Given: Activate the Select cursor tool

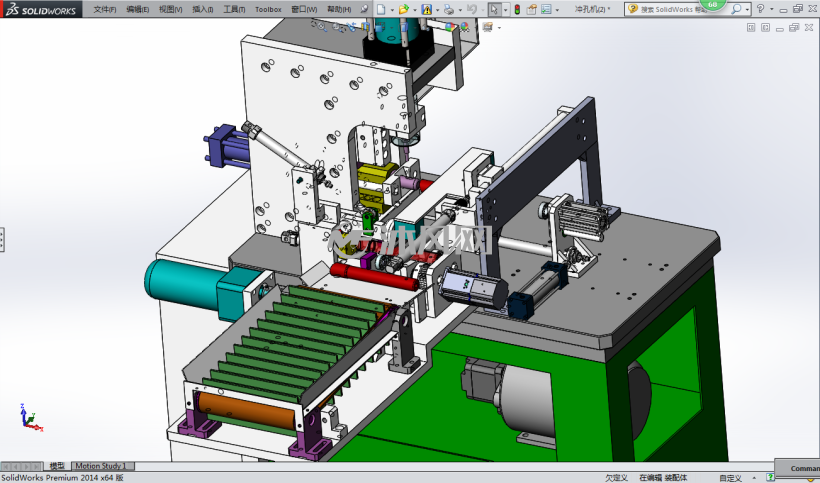Looking at the screenshot, I should (x=495, y=9).
